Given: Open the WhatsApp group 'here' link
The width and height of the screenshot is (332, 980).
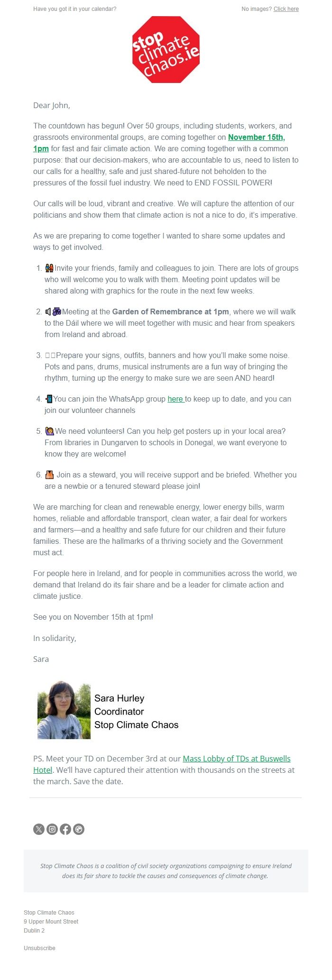Looking at the screenshot, I should (x=175, y=399).
